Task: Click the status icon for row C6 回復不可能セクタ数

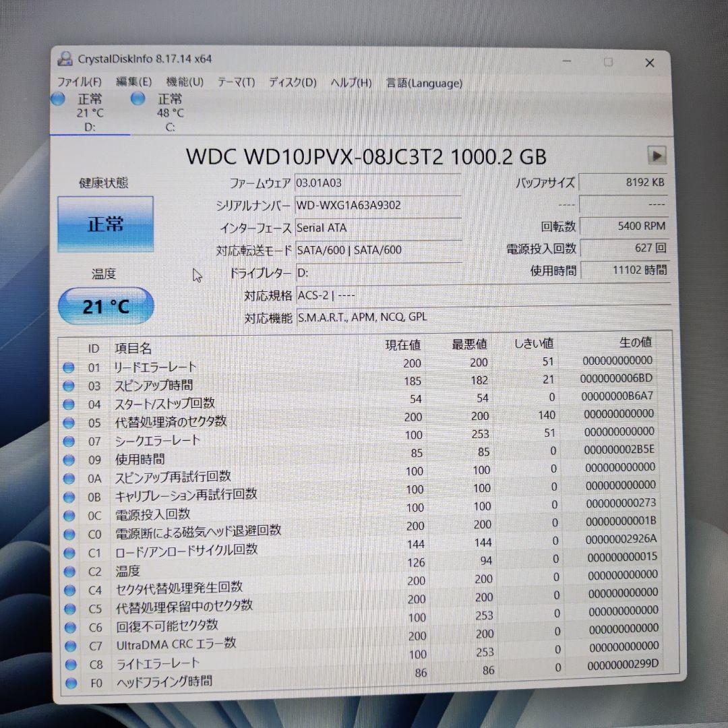Action: [71, 628]
